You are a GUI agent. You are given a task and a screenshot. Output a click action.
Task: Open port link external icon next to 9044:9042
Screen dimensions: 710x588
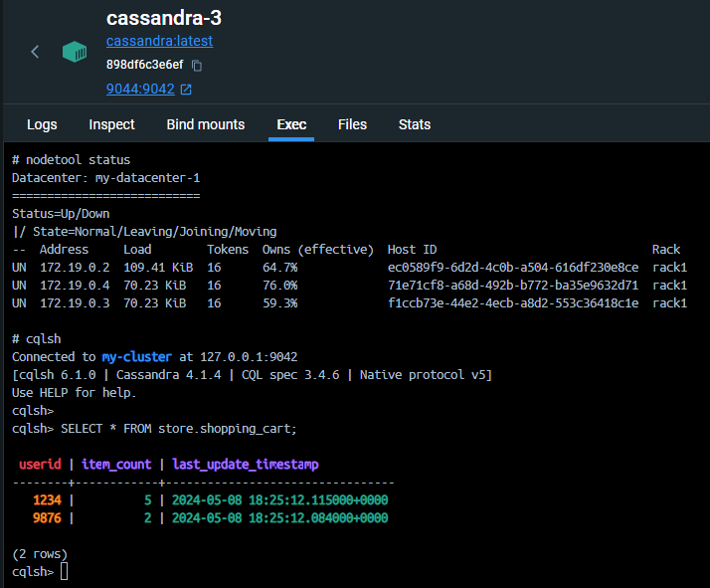[x=186, y=90]
